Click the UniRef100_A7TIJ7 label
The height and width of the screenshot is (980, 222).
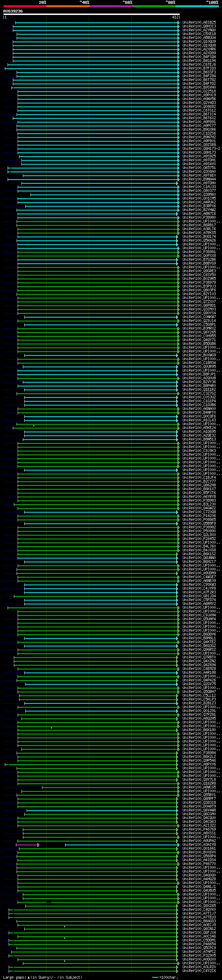coord(199,913)
